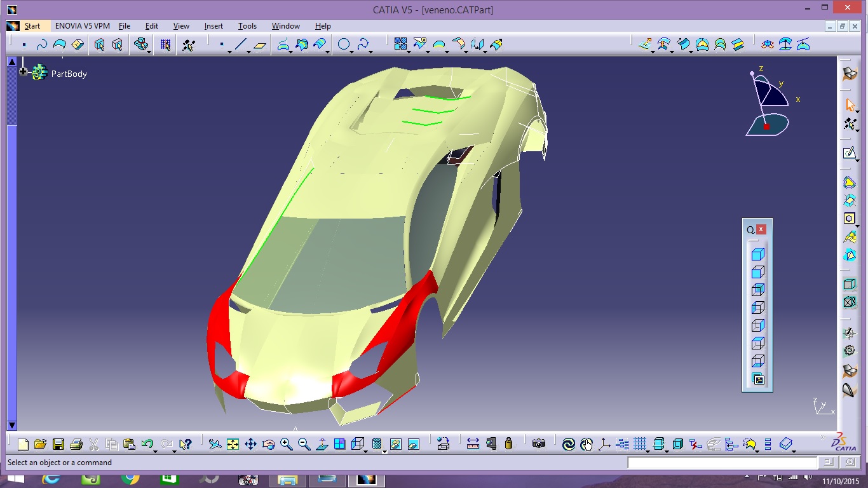Screen dimensions: 868x488
Task: Click scroll-down arrow on left tree scrollbar
Action: click(x=11, y=425)
